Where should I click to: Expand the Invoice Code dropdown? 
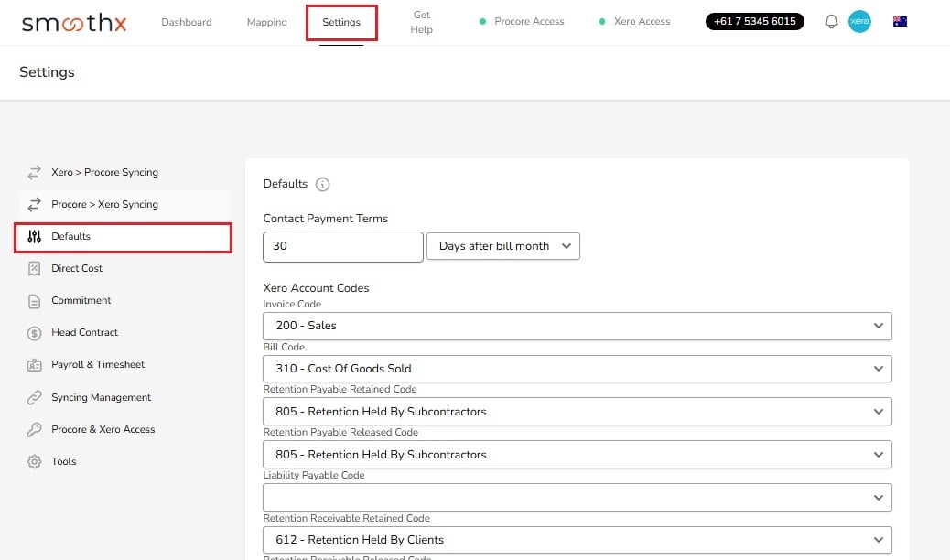(577, 325)
